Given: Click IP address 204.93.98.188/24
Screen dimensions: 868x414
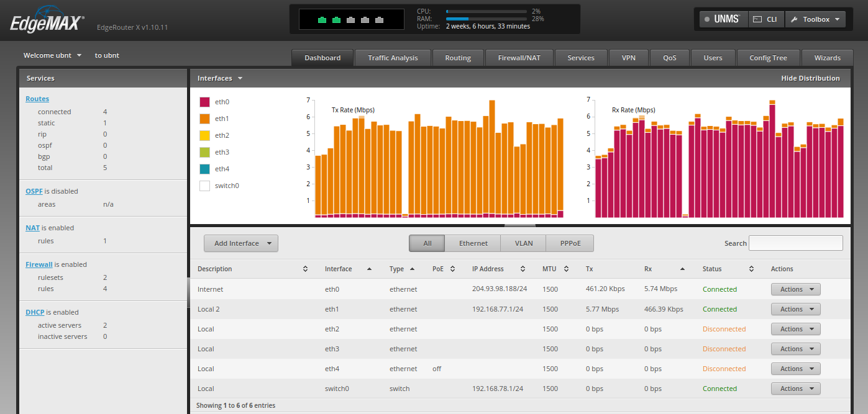Looking at the screenshot, I should click(x=500, y=289).
